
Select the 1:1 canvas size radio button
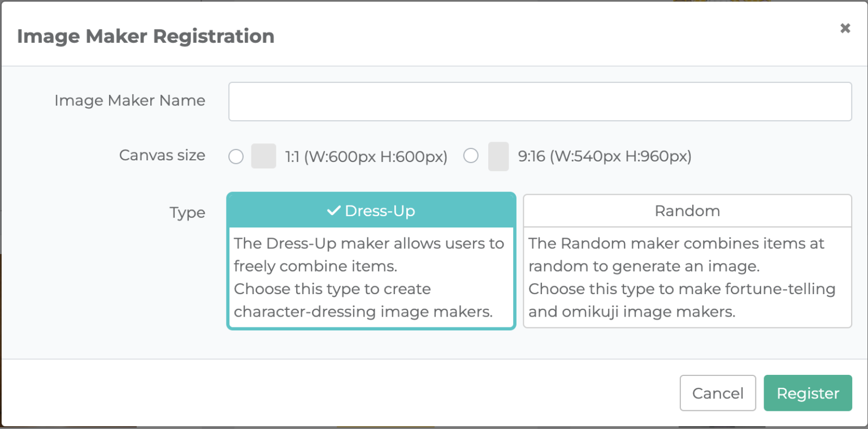(236, 156)
